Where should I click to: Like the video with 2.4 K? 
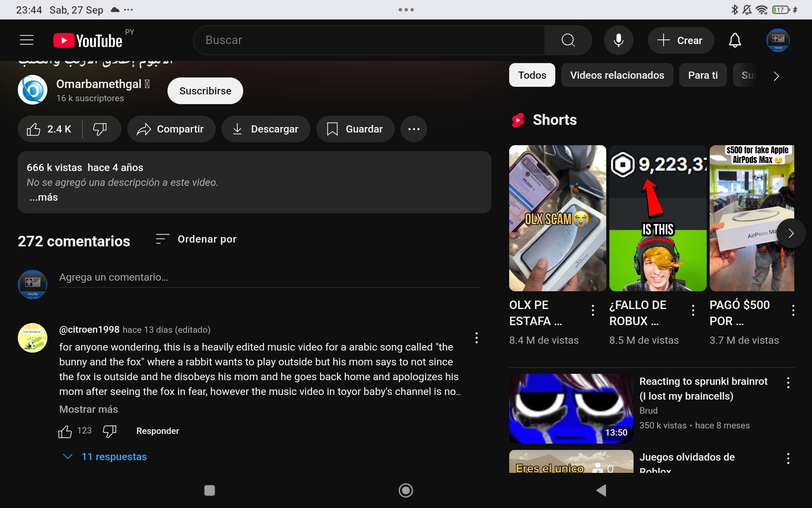(50, 129)
